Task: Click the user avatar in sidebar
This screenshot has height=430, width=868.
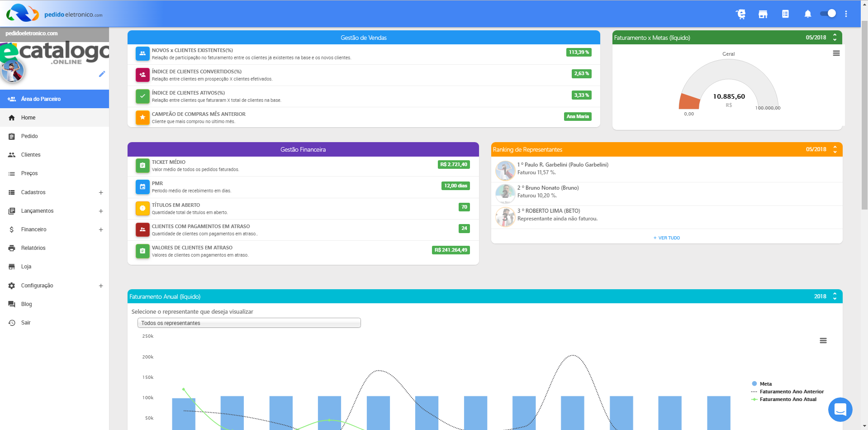Action: (x=12, y=72)
